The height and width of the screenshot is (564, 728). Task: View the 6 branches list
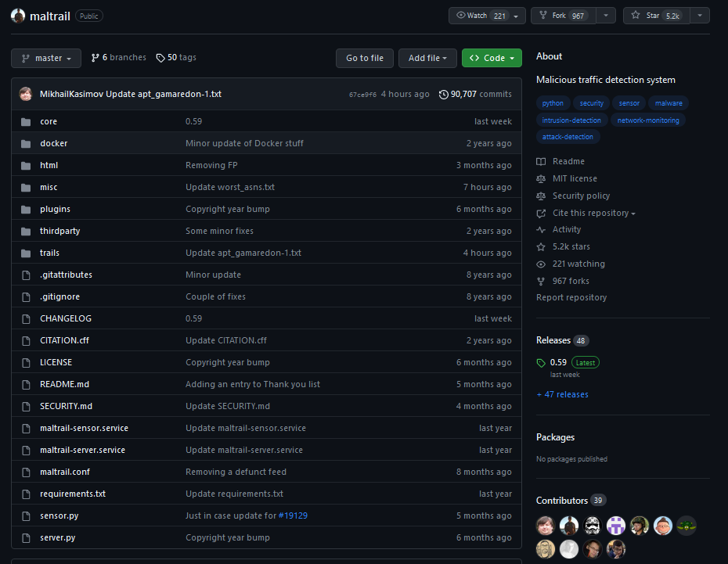pyautogui.click(x=119, y=58)
